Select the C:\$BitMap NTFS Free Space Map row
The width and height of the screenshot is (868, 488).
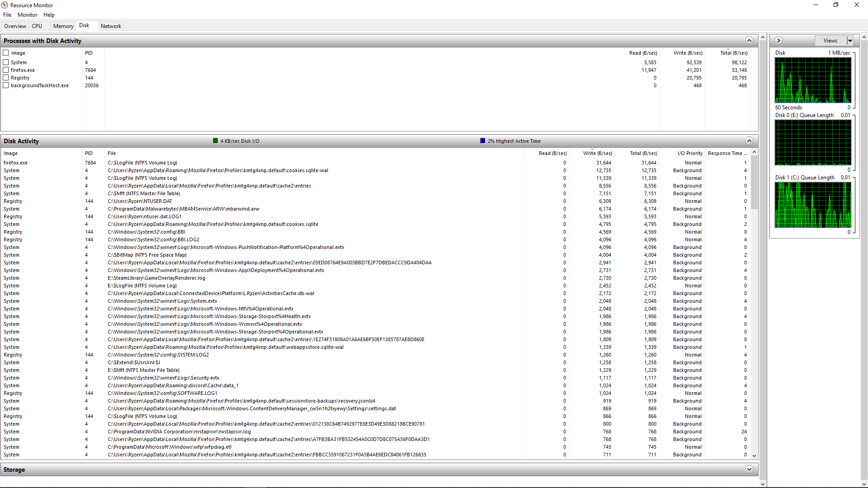point(375,255)
